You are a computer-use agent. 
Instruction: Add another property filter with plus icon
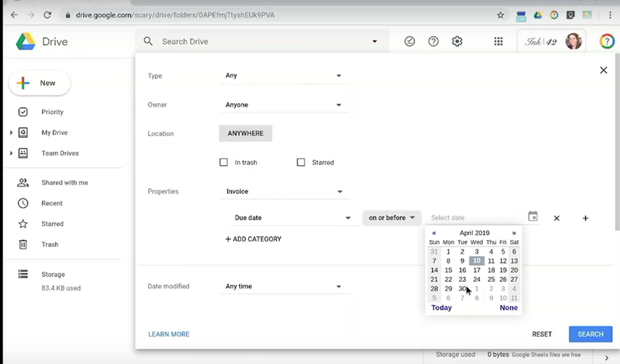(x=585, y=218)
